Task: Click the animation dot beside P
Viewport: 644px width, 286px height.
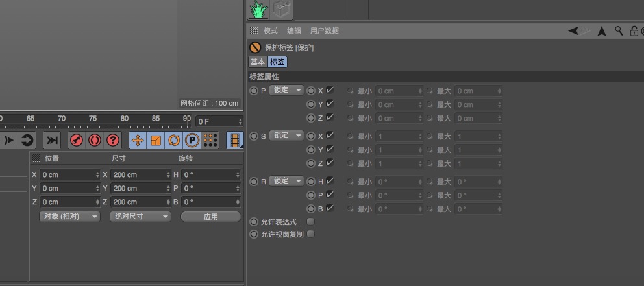Action: [254, 91]
